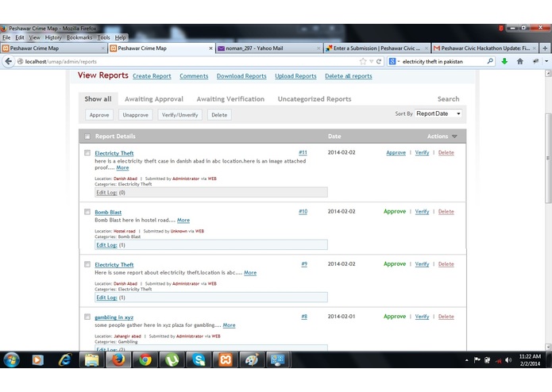Open the file explorer folder on the taskbar
The image size is (552, 392).
[92, 359]
